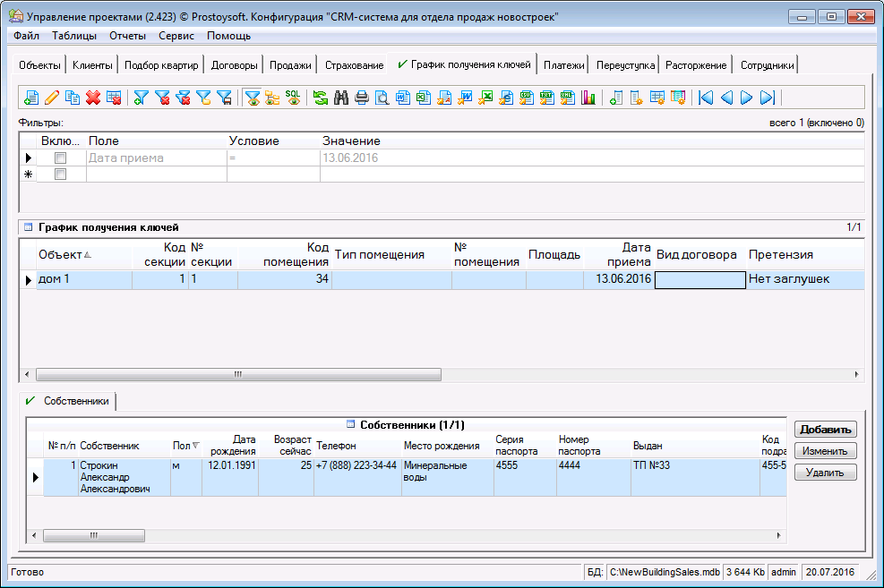Image resolution: width=884 pixels, height=588 pixels.
Task: Click the binoculars search icon
Action: coord(341,98)
